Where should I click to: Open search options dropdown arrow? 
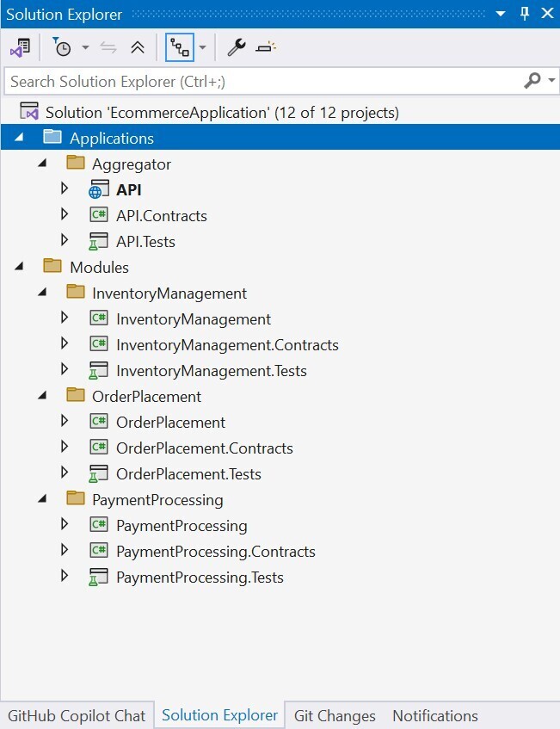point(551,80)
